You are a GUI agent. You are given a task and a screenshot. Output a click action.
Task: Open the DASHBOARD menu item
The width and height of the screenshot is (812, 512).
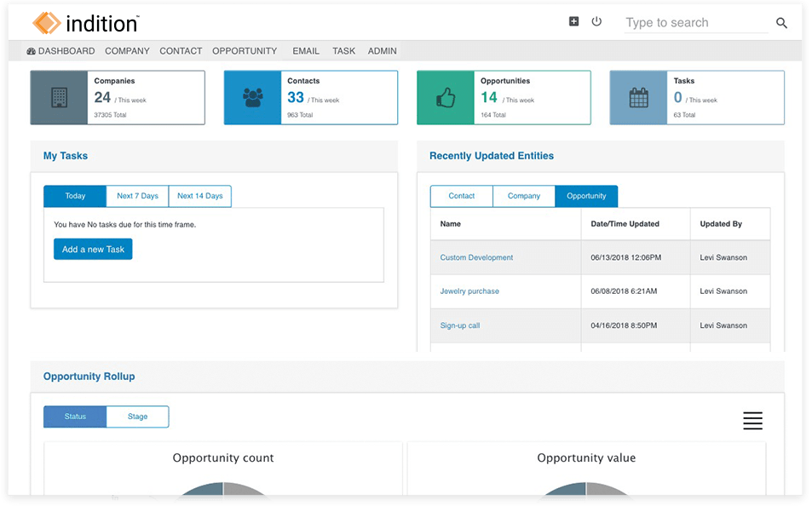coord(60,51)
